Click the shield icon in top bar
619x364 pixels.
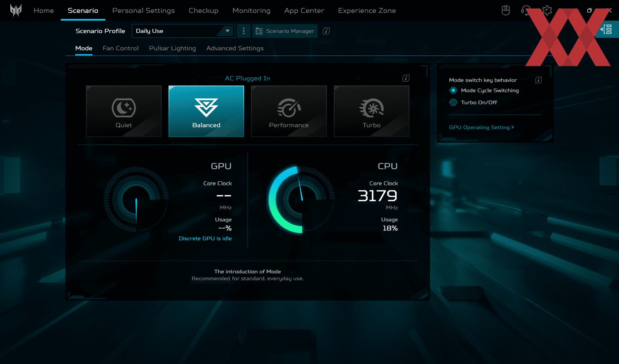coord(506,10)
